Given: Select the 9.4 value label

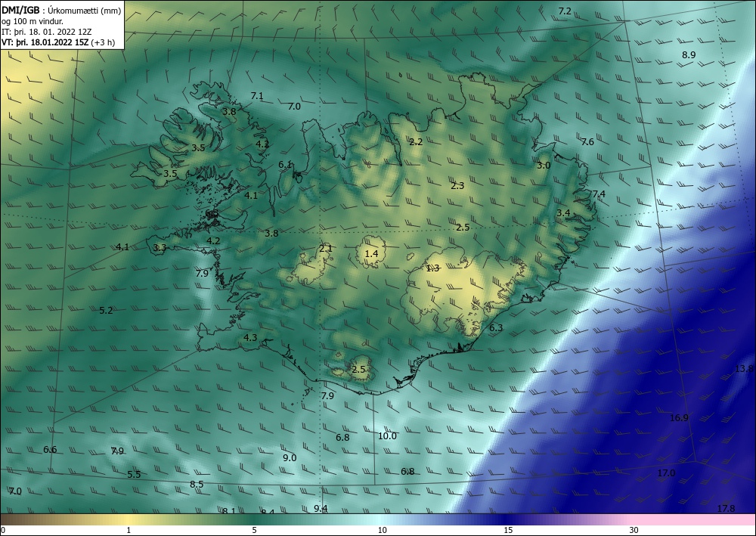Looking at the screenshot, I should click(x=321, y=509).
